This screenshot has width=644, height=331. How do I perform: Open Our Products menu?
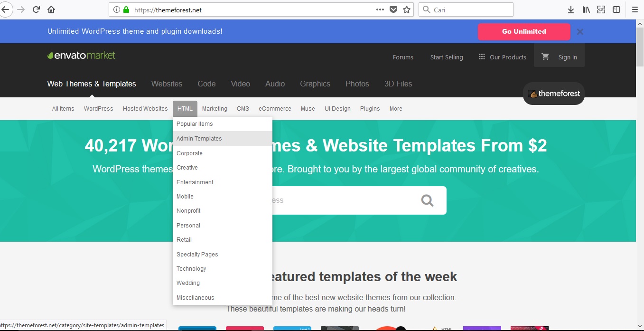(508, 57)
